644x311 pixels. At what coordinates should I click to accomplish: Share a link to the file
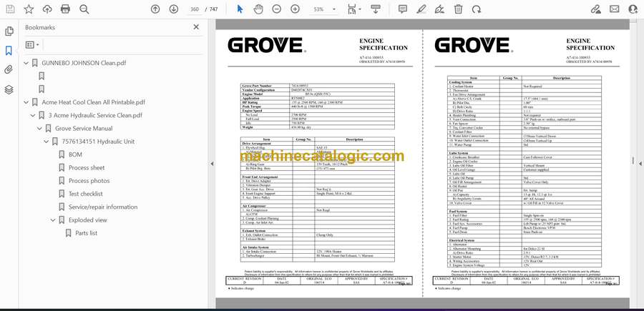tap(595, 9)
